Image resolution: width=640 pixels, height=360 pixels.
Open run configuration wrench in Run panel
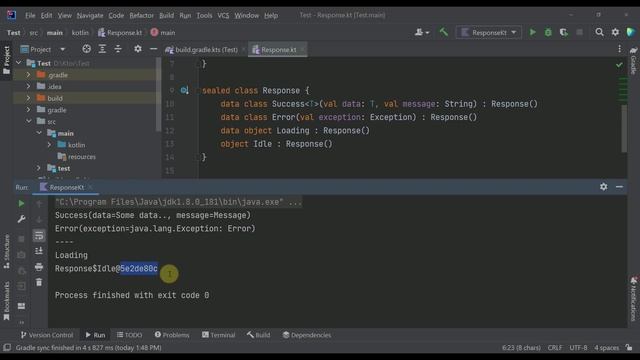[21, 219]
